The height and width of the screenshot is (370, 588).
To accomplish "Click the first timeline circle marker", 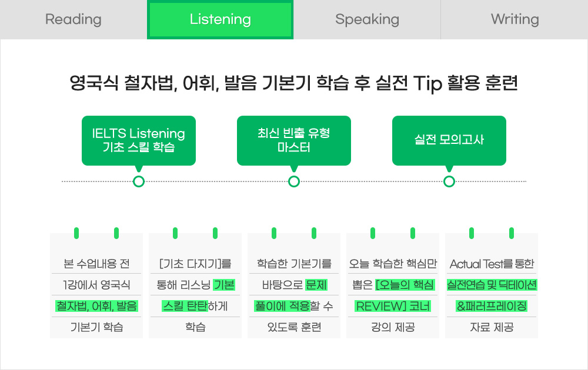I will point(139,181).
